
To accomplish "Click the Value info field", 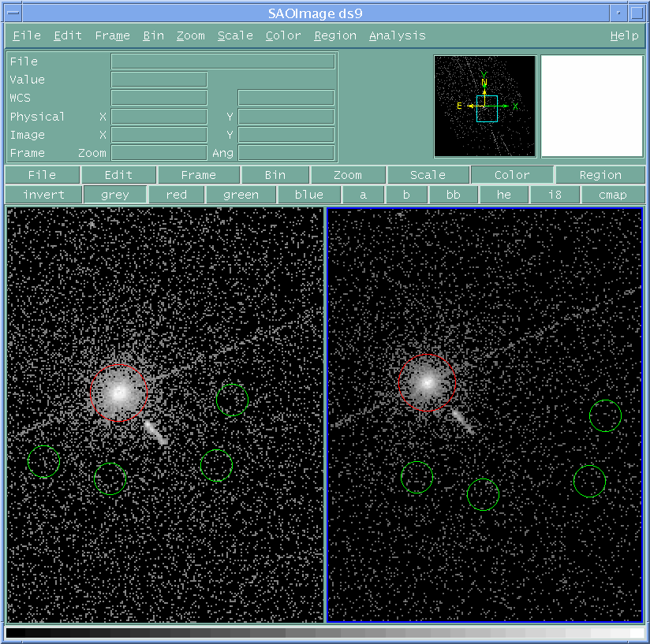I will (x=159, y=80).
